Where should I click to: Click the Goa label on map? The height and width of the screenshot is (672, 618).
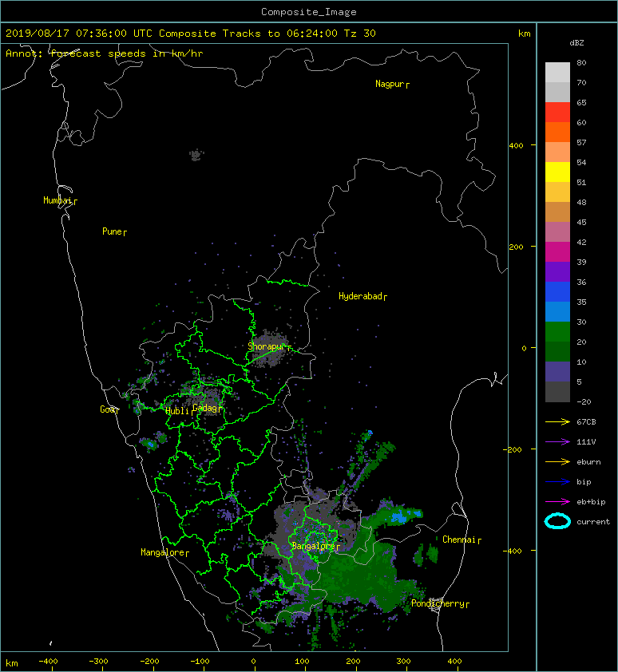tap(107, 409)
